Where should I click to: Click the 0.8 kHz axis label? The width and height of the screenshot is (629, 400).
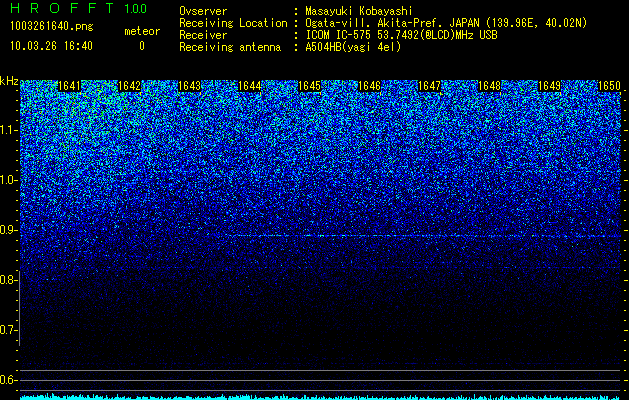[x=9, y=280]
